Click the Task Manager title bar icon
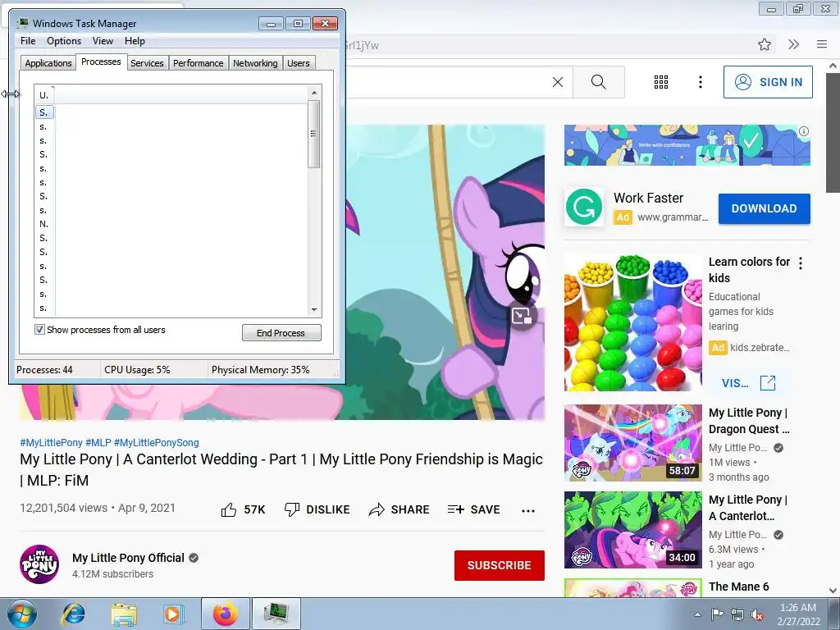840x630 pixels. 23,23
